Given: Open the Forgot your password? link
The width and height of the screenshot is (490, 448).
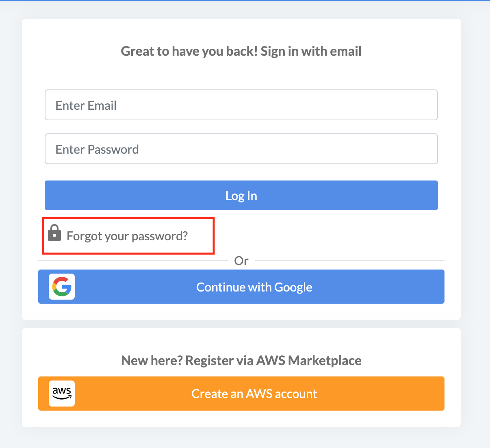Looking at the screenshot, I should 127,236.
